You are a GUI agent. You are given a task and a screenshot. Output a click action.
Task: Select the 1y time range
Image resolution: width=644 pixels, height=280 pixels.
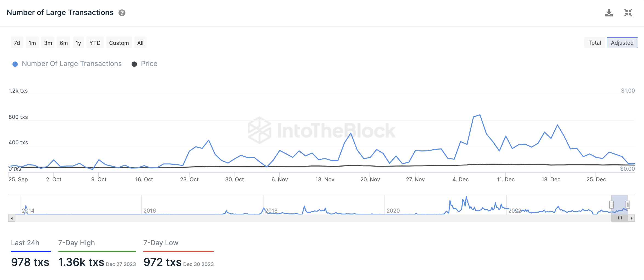pos(78,43)
